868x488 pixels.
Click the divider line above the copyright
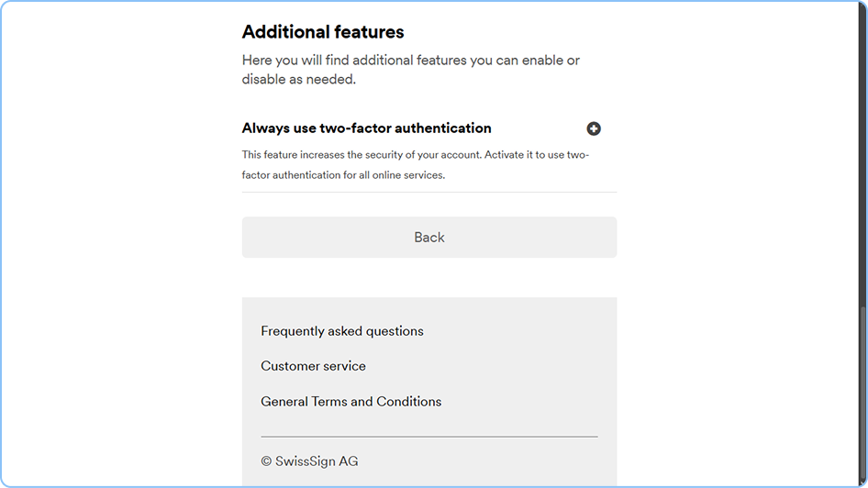pos(428,437)
